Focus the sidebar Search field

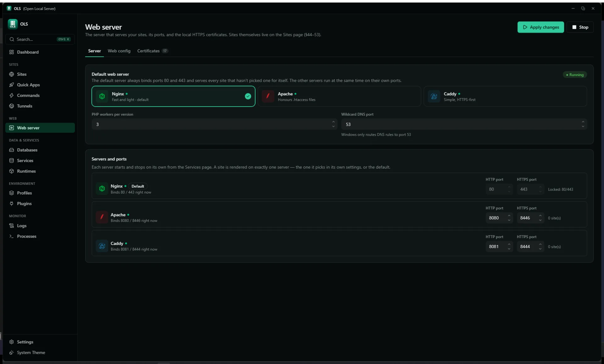pos(40,39)
